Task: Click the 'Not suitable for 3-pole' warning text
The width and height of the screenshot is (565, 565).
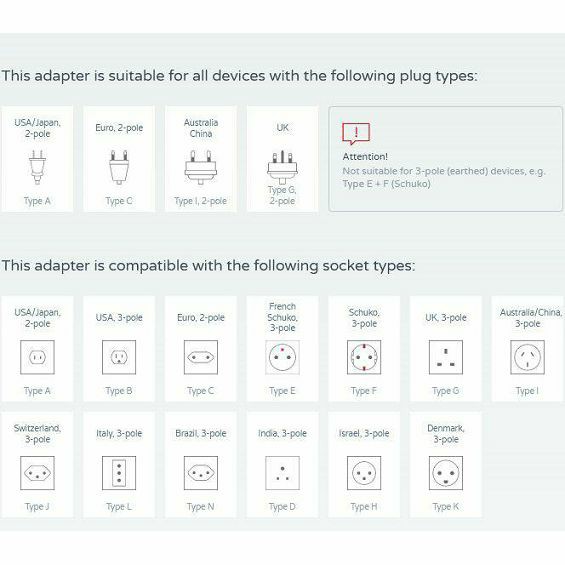Action: coord(444,177)
